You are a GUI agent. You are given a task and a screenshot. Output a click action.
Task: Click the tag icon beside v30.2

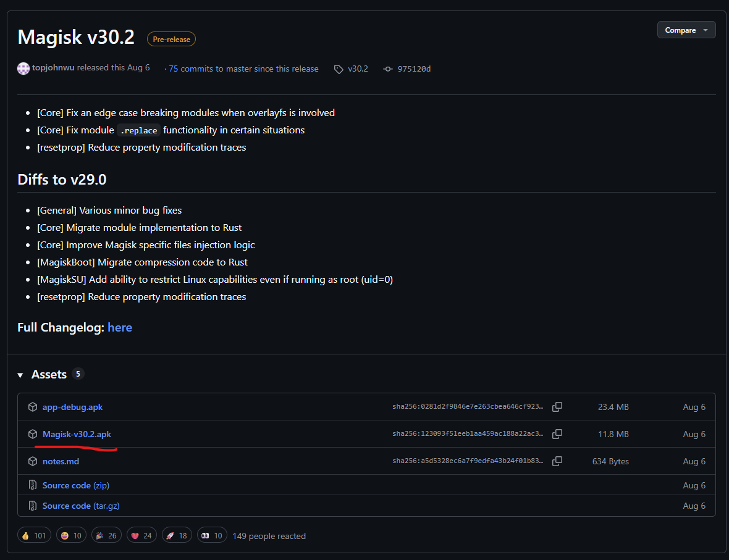coord(339,69)
